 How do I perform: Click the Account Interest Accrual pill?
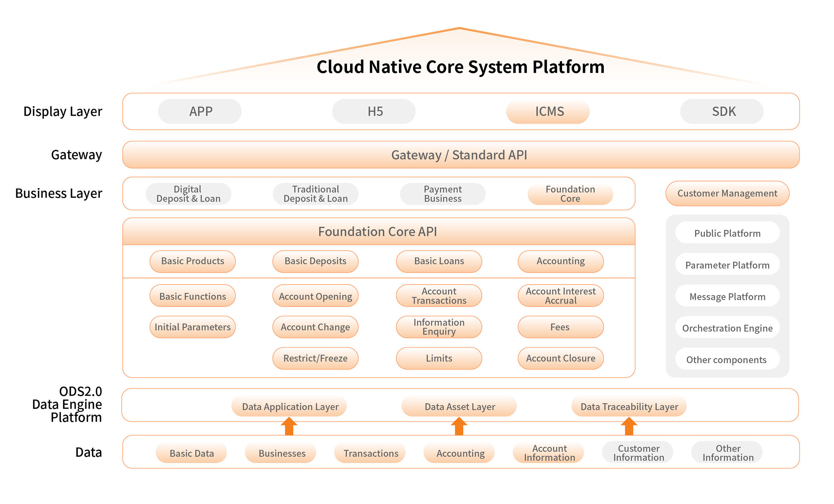pos(560,296)
